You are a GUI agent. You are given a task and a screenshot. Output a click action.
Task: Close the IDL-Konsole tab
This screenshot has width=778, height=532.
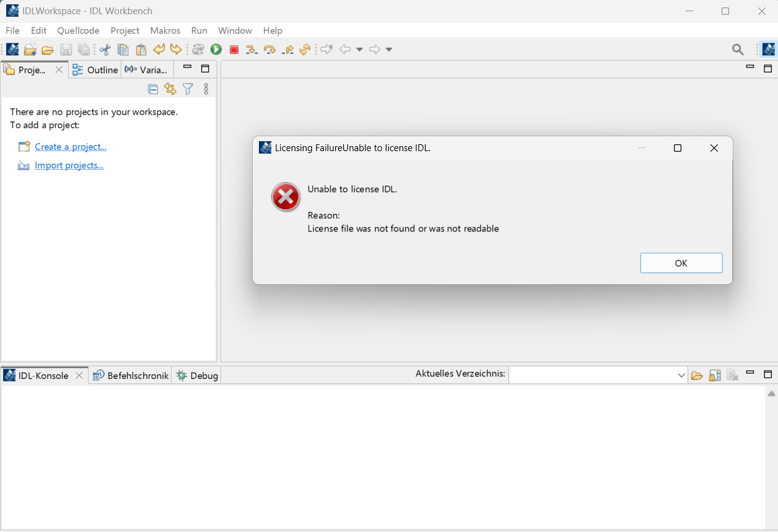pyautogui.click(x=79, y=375)
